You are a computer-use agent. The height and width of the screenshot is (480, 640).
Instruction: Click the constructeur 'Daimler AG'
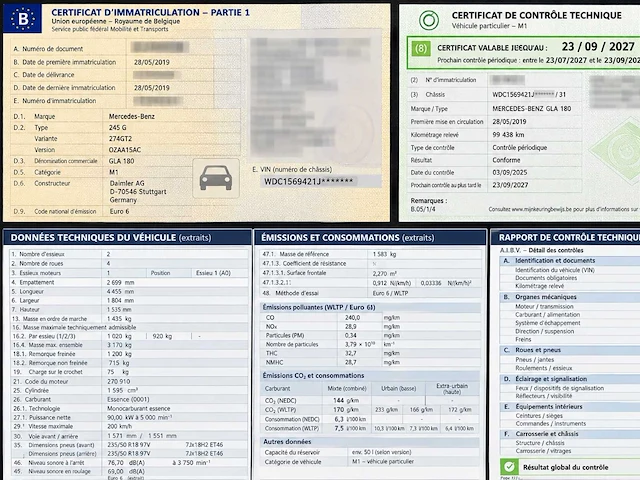click(x=127, y=183)
